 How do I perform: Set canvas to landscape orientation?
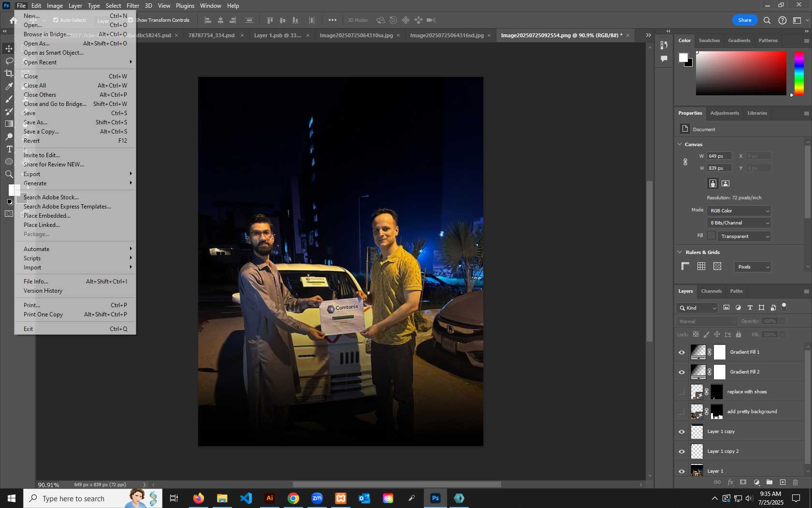point(725,183)
